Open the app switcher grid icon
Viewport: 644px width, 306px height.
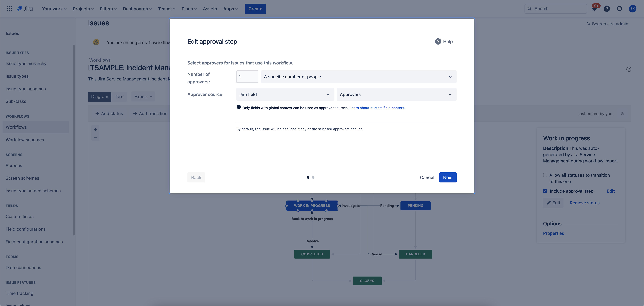pyautogui.click(x=9, y=9)
